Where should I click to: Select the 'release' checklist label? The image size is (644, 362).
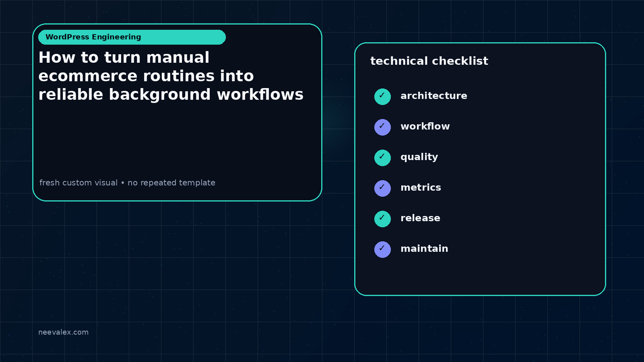click(x=420, y=218)
